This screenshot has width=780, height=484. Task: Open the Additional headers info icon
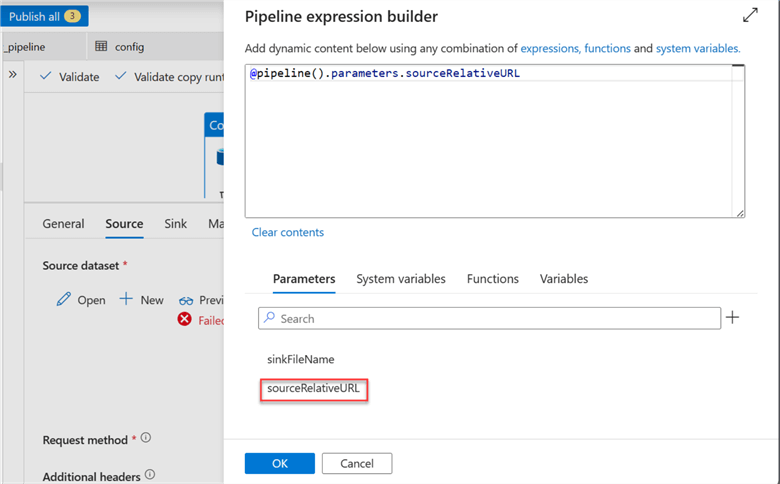[x=150, y=475]
